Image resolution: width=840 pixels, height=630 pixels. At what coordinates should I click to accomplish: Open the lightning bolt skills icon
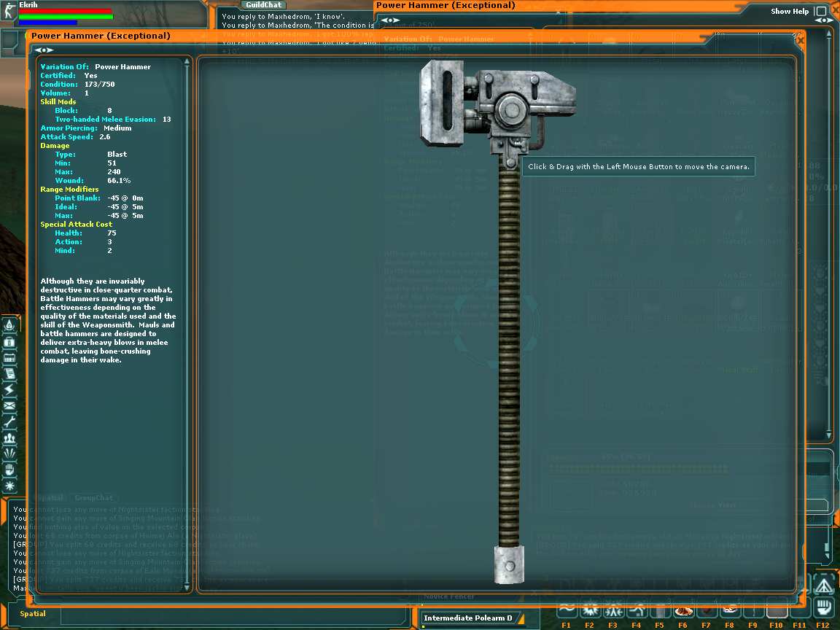(x=9, y=390)
